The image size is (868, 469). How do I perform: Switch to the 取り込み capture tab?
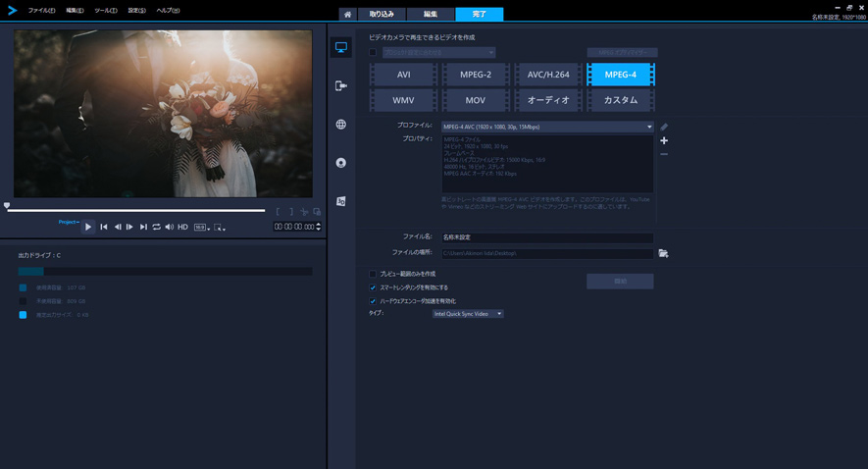(382, 15)
